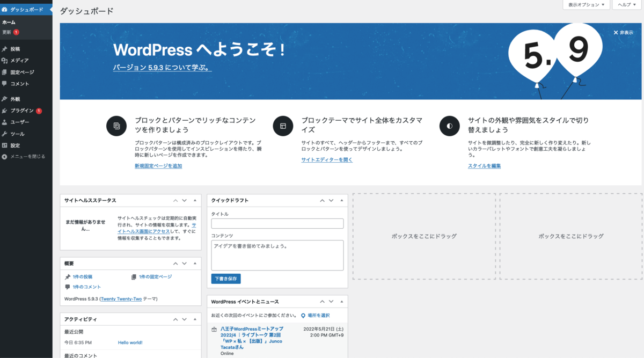Click the Users person icon in sidebar
The image size is (644, 358).
point(5,122)
